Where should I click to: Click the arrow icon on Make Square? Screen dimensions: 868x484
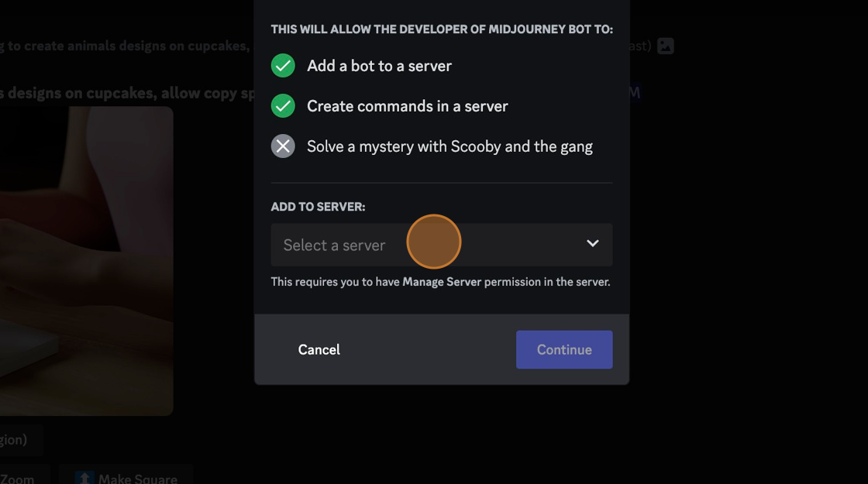[84, 479]
